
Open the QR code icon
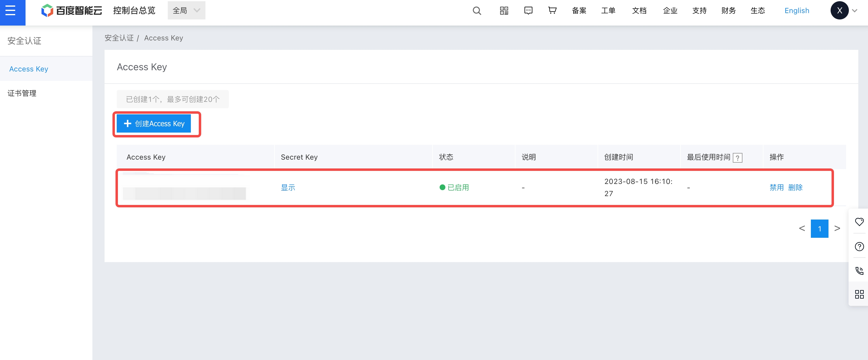pyautogui.click(x=504, y=11)
